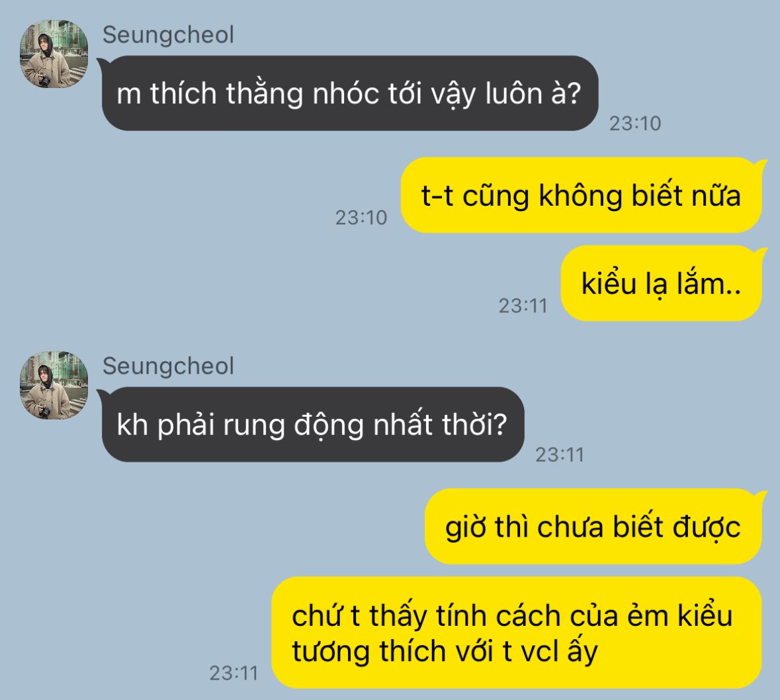Screen dimensions: 780x700
Task: Click the word 'giờ' in the yellow bubble
Action: point(465,528)
